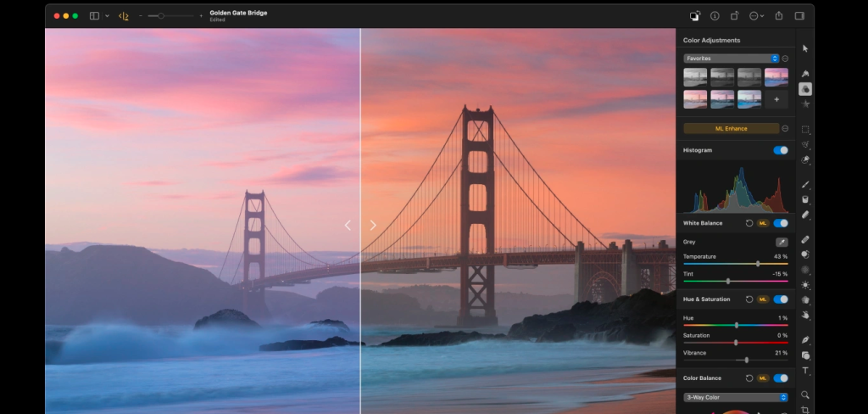The height and width of the screenshot is (414, 868).
Task: Select the Effects star tool
Action: tap(805, 103)
